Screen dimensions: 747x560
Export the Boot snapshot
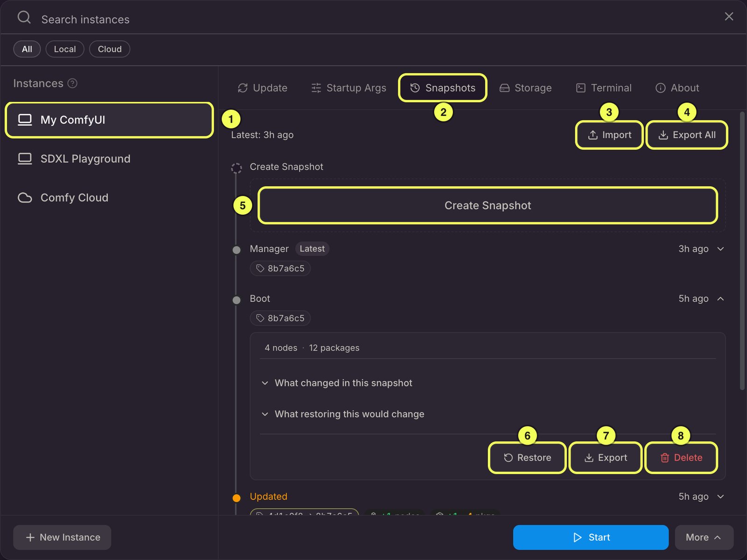pos(606,458)
